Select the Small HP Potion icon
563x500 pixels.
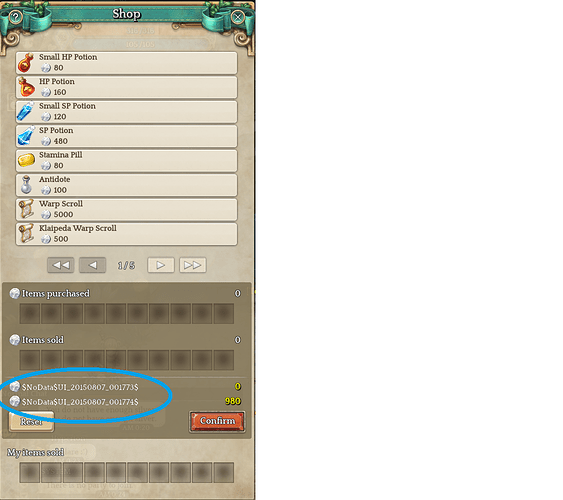pyautogui.click(x=26, y=63)
